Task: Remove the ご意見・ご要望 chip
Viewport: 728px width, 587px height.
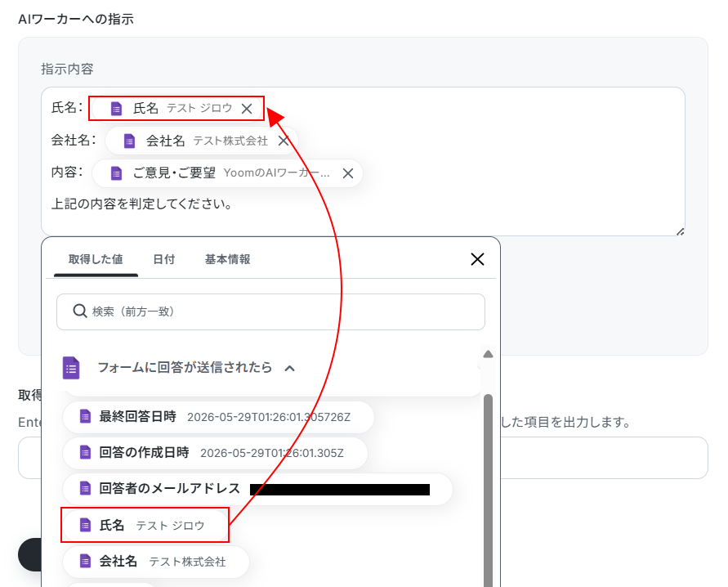Action: 348,173
